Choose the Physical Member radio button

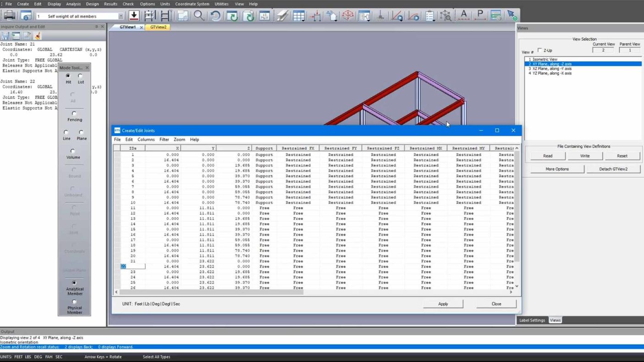coord(74,302)
